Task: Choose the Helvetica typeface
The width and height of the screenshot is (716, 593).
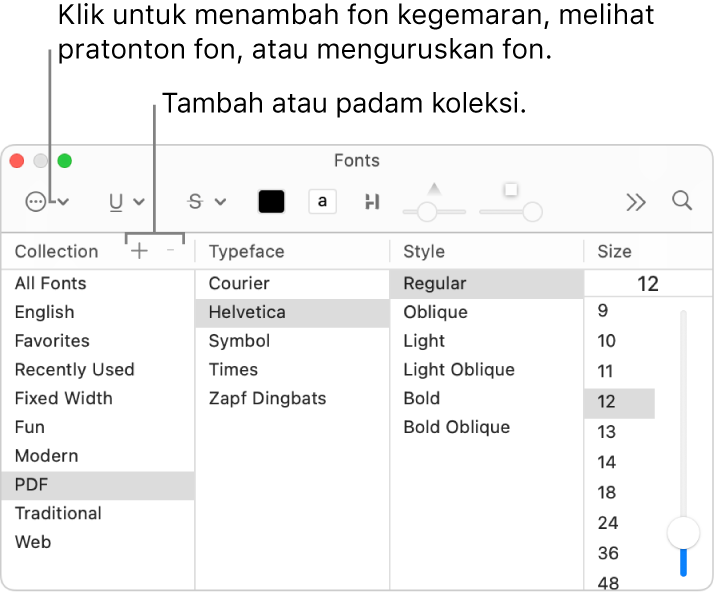Action: [292, 312]
